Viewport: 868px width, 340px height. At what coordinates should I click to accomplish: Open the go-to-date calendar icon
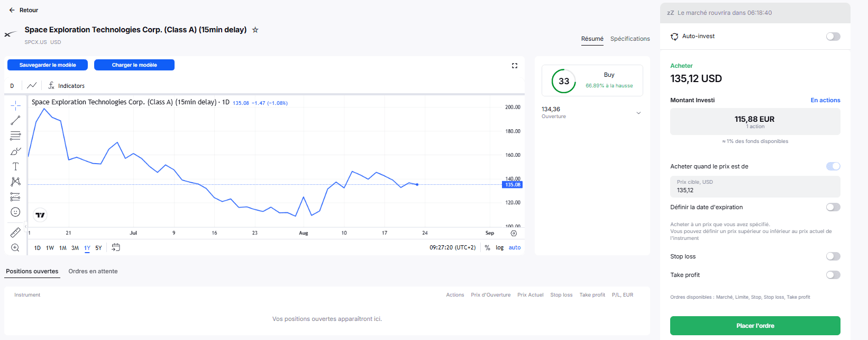tap(116, 247)
